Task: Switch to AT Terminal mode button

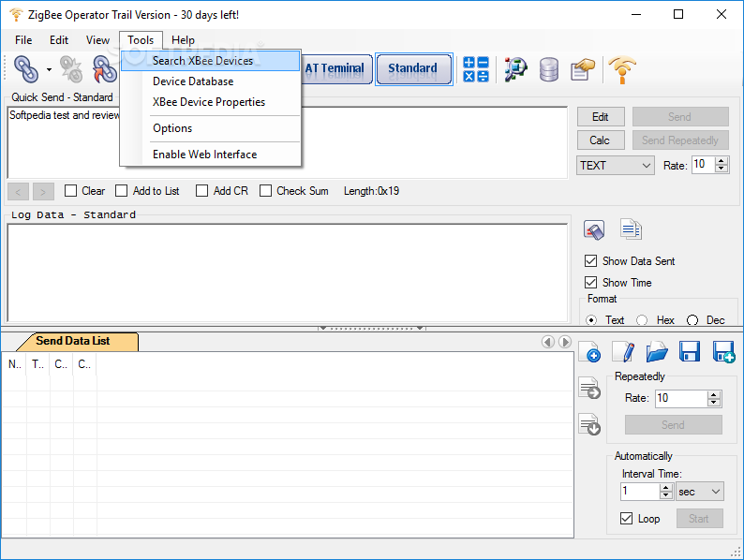Action: (x=337, y=68)
